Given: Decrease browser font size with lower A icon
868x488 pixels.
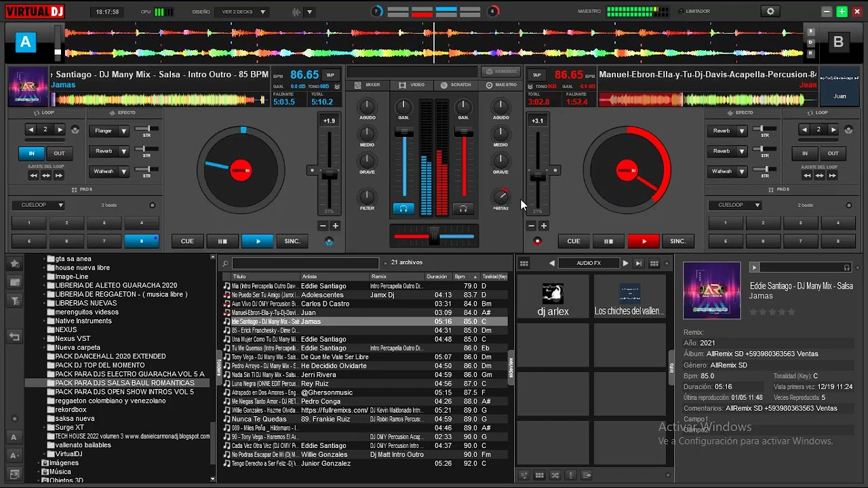Looking at the screenshot, I should [x=14, y=455].
